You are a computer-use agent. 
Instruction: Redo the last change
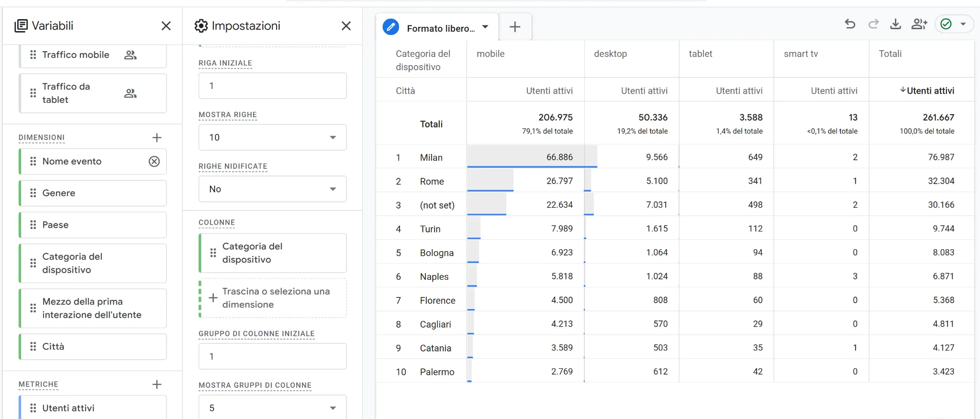pyautogui.click(x=873, y=24)
